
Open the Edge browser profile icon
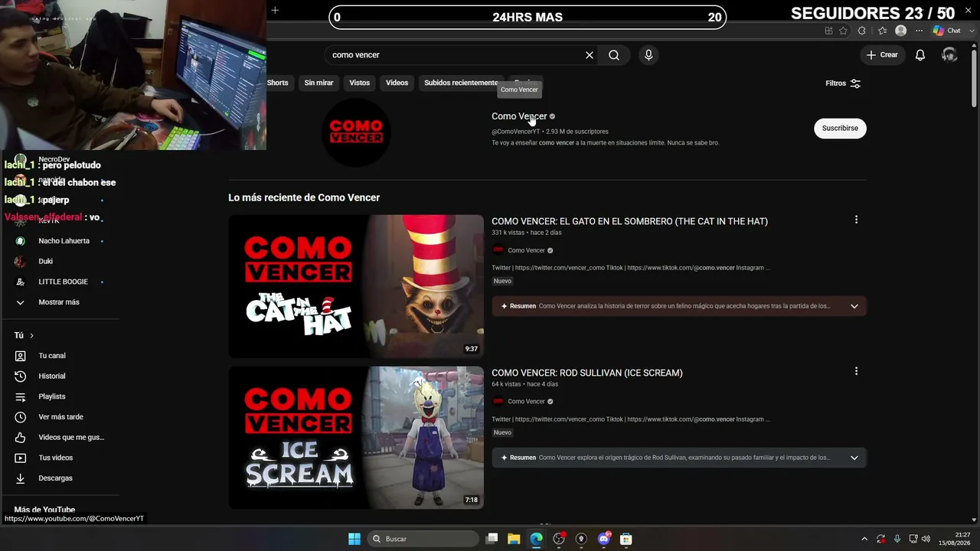point(900,31)
